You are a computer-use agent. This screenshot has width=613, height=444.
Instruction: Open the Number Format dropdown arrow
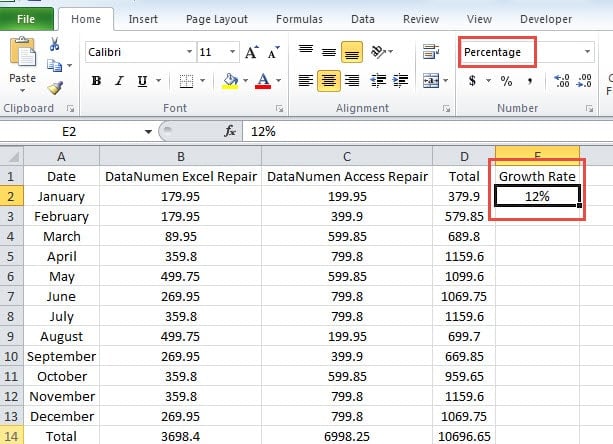coord(587,52)
